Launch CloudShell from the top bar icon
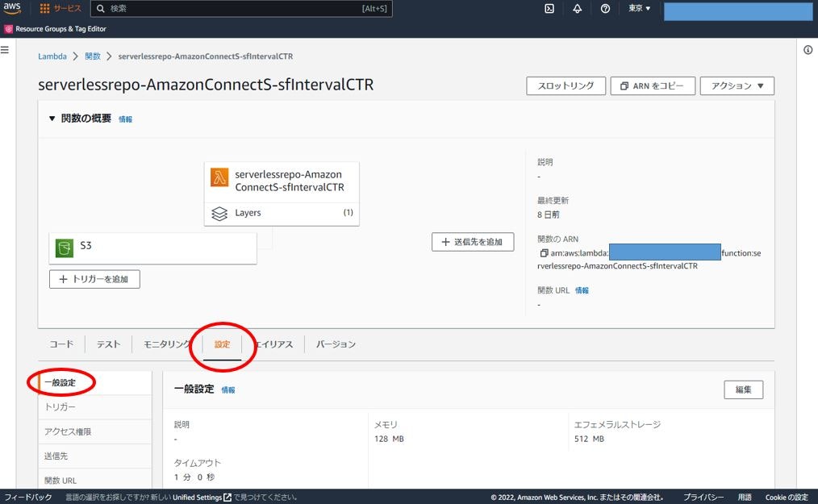This screenshot has width=818, height=504. (x=549, y=8)
